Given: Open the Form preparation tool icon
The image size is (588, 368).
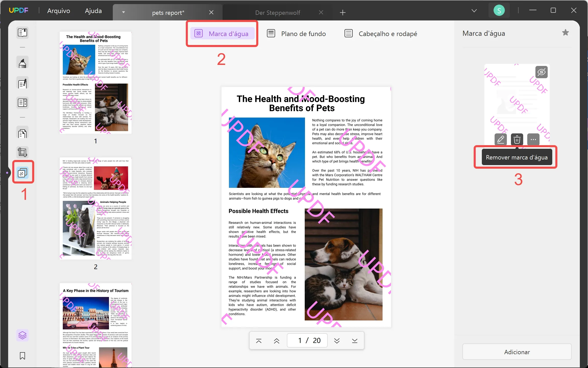Looking at the screenshot, I should pos(22,103).
